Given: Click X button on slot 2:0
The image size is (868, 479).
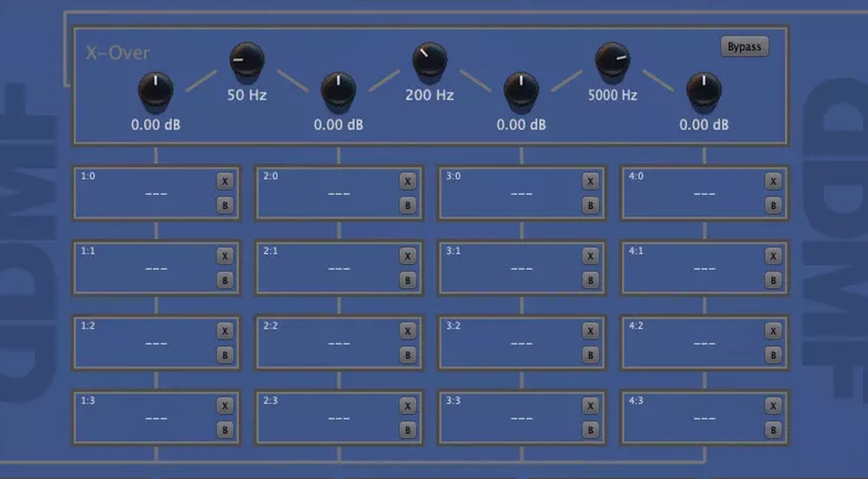Looking at the screenshot, I should tap(408, 181).
